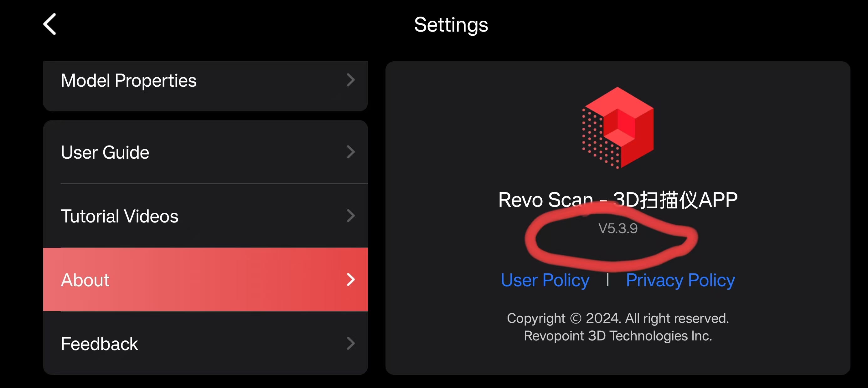868x388 pixels.
Task: Tap the chevron arrow beside Feedback
Action: (x=350, y=344)
